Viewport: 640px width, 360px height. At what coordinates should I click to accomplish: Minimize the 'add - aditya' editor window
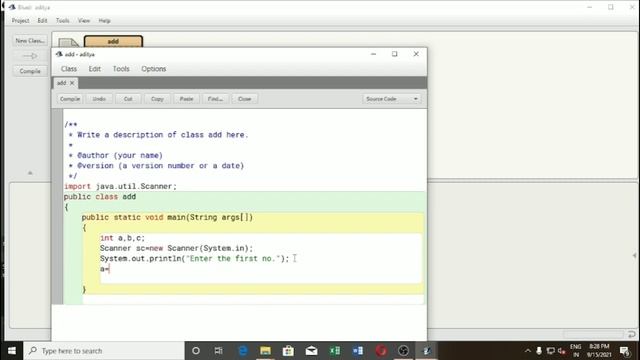(373, 54)
